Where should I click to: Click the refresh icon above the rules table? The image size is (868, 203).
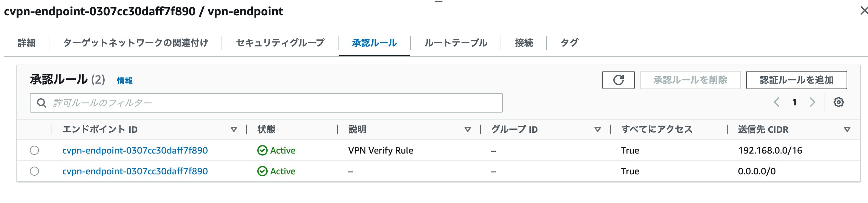[x=619, y=80]
